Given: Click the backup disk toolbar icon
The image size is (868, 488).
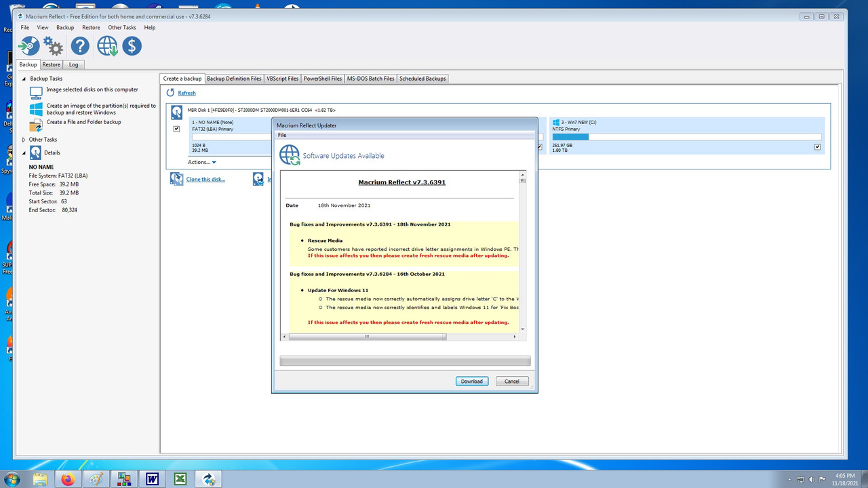Looking at the screenshot, I should coord(28,46).
